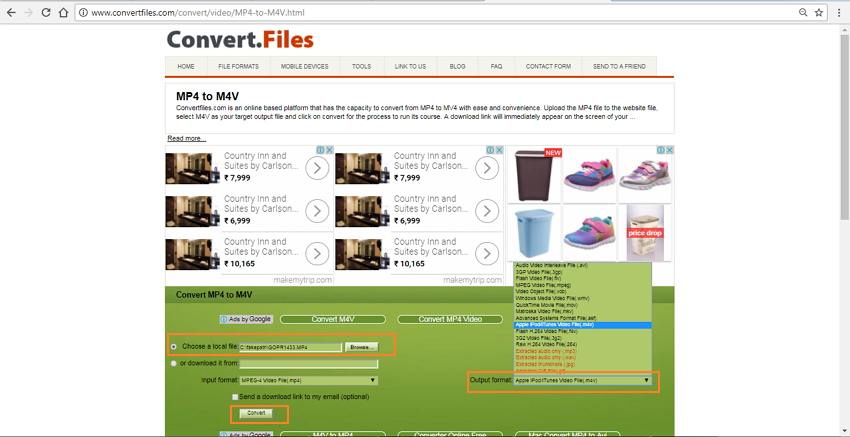The width and height of the screenshot is (850, 437).
Task: Click the download URL input field
Action: pyautogui.click(x=308, y=364)
